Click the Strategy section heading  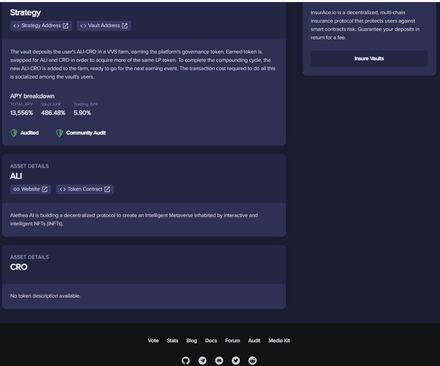click(x=25, y=13)
